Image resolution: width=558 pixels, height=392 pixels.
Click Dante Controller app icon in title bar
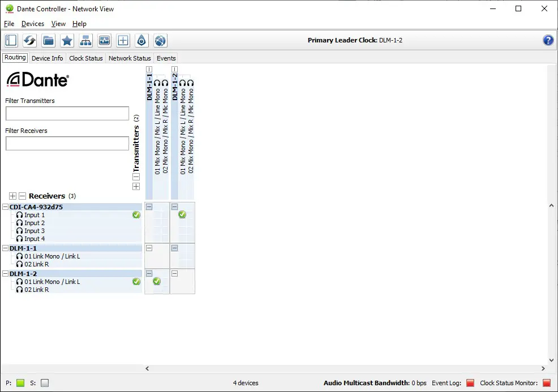click(10, 8)
